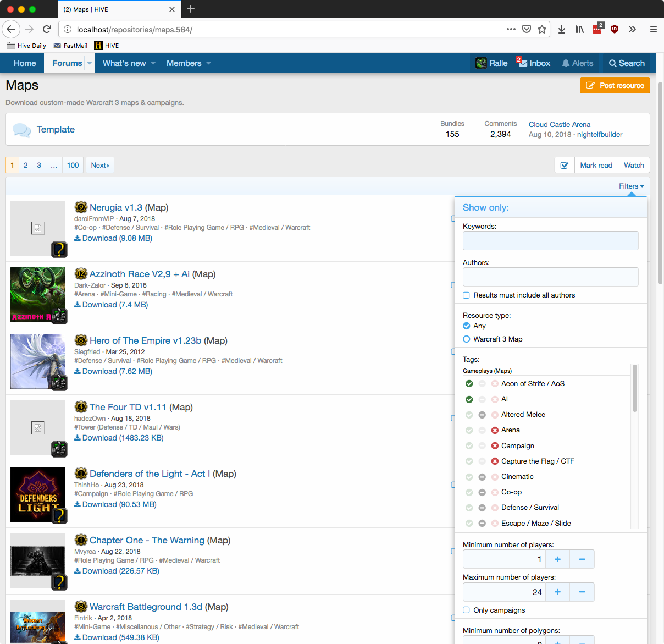Click the 'Post resource' button

[x=615, y=85]
